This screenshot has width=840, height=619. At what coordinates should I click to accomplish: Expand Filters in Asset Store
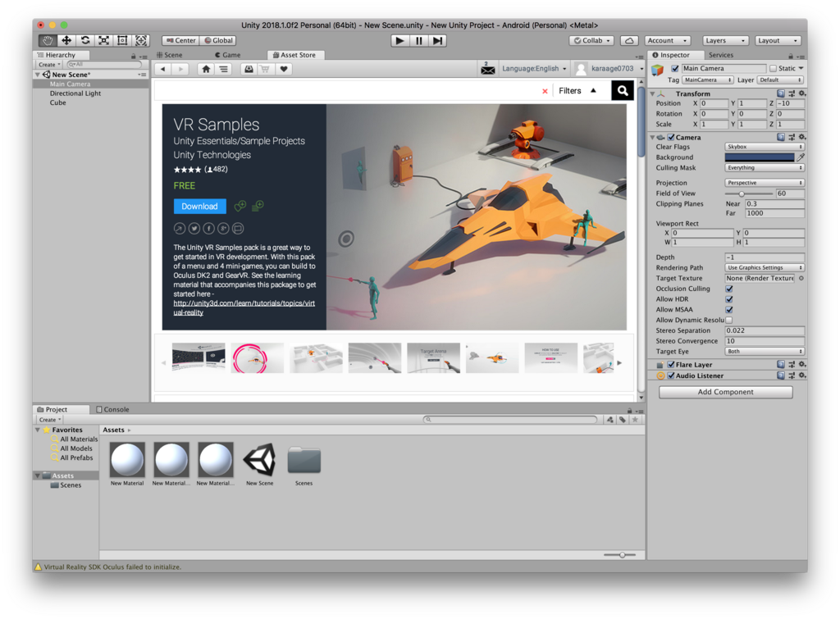tap(577, 90)
